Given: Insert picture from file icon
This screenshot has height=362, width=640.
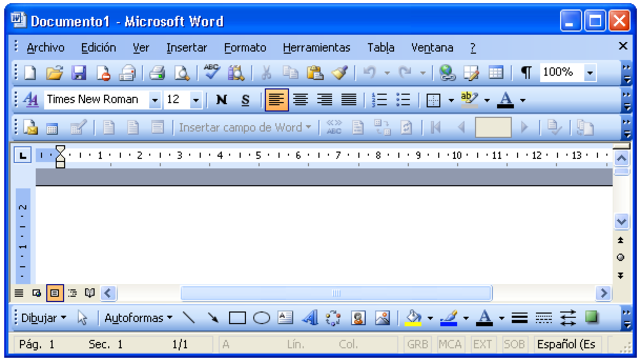Looking at the screenshot, I should [x=382, y=318].
